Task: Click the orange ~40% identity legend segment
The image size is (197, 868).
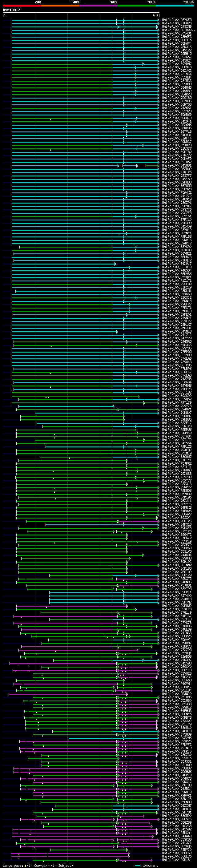Action: [60, 6]
